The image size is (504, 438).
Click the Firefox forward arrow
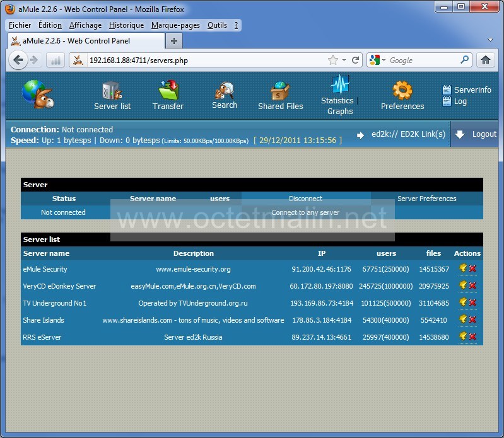34,60
